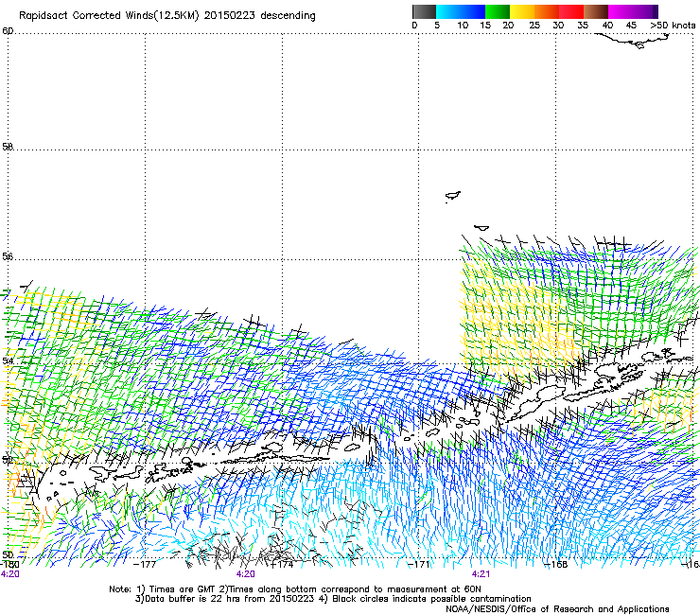
Task: Click the brown 35-40 knots legend swatch
Action: pyautogui.click(x=596, y=11)
